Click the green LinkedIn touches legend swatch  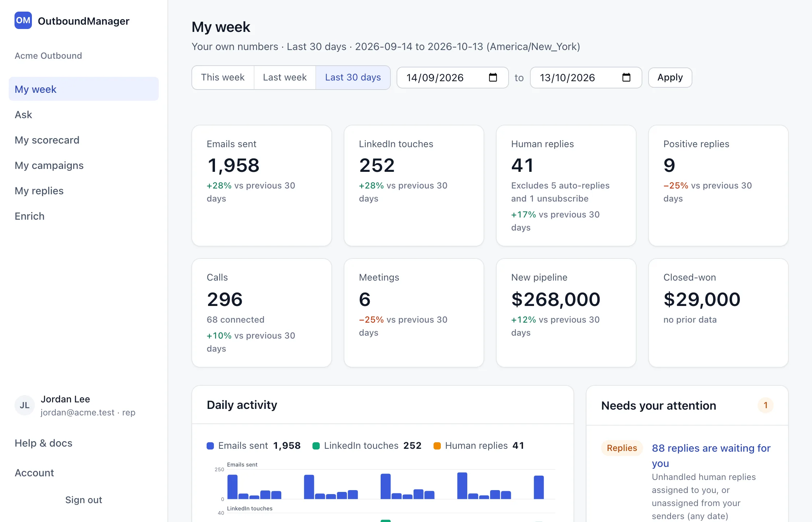pyautogui.click(x=316, y=446)
